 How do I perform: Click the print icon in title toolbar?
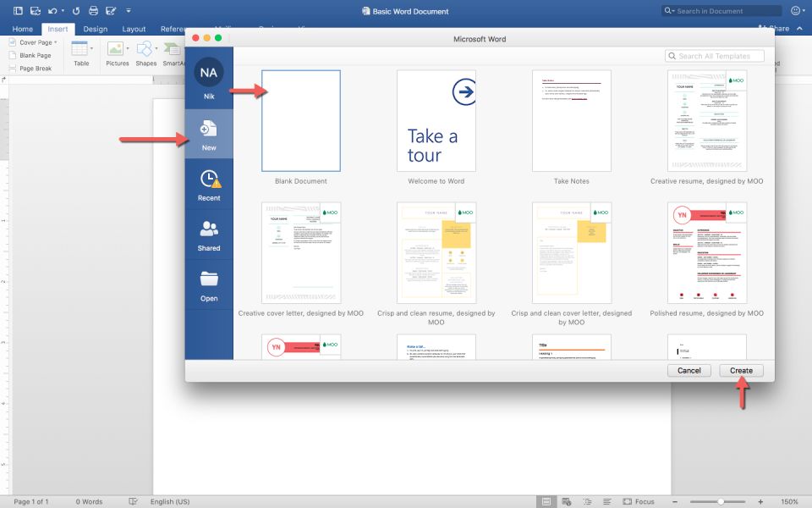pos(93,11)
